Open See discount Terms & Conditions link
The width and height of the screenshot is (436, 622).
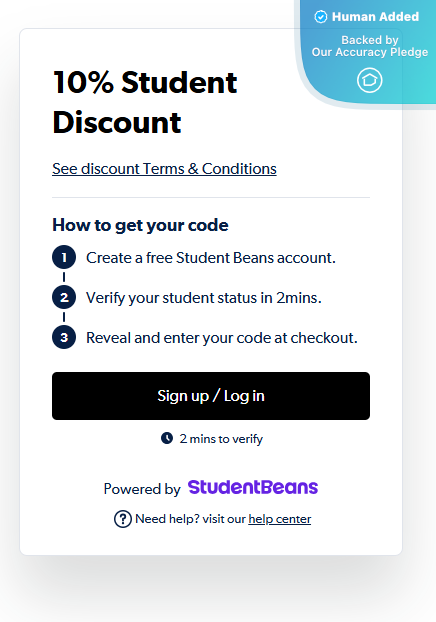pyautogui.click(x=164, y=169)
